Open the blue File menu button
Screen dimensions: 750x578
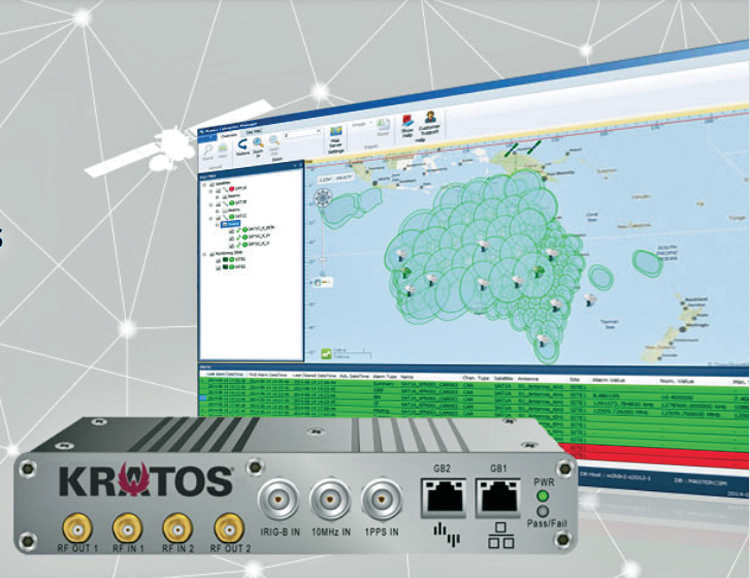tap(207, 137)
